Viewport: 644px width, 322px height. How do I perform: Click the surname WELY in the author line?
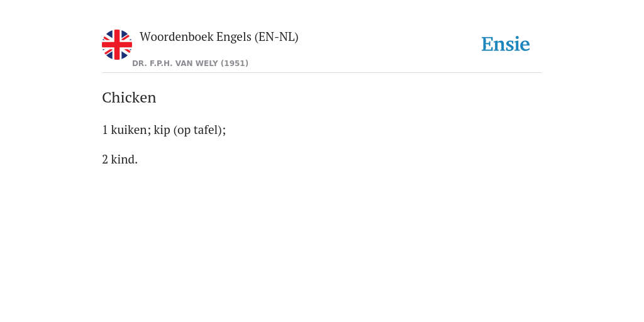[x=207, y=64]
